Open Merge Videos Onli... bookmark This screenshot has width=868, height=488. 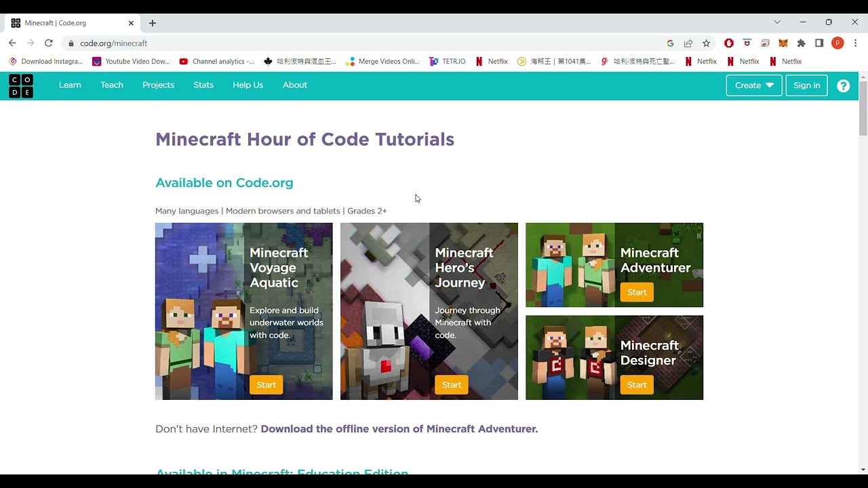point(383,61)
